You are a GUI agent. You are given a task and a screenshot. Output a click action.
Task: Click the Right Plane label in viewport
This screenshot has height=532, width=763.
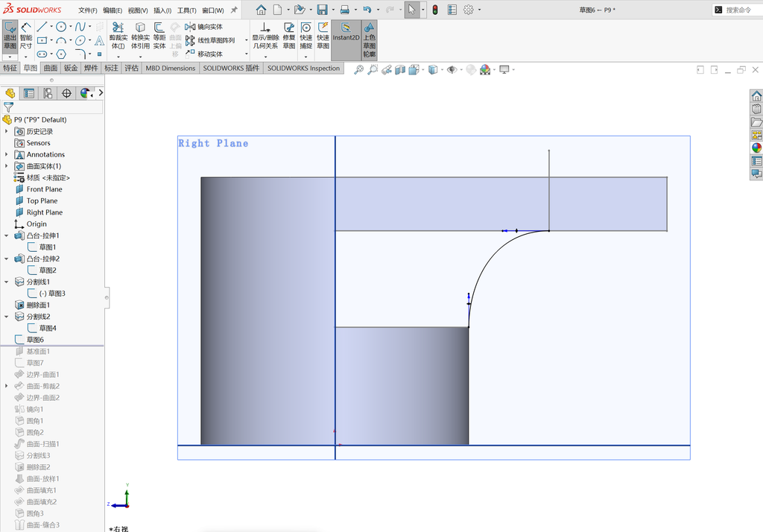click(x=213, y=143)
